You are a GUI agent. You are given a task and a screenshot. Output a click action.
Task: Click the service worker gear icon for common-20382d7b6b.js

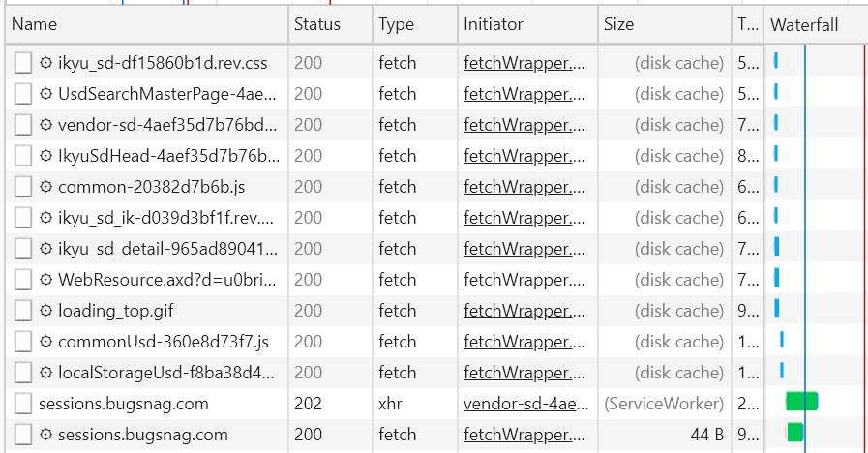(45, 187)
